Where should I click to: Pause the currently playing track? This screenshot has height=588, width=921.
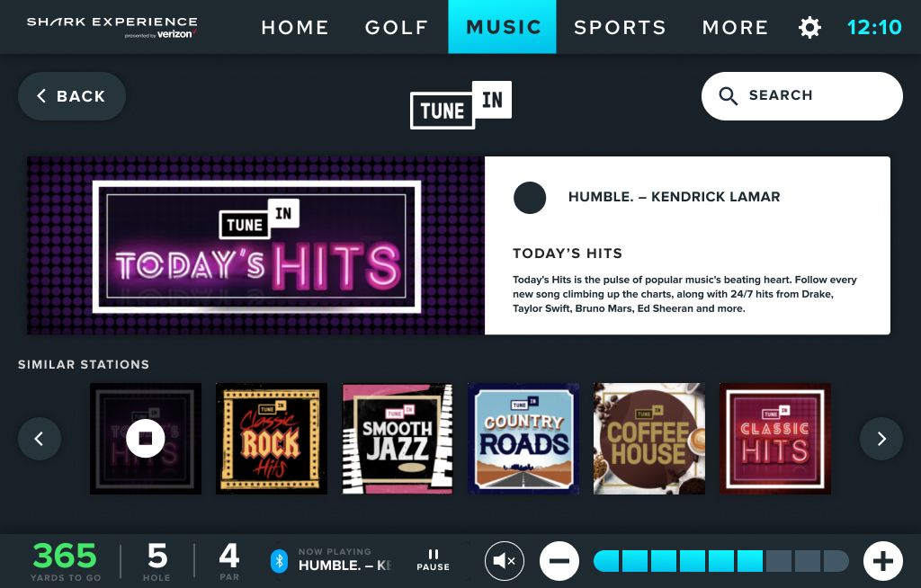(x=433, y=560)
